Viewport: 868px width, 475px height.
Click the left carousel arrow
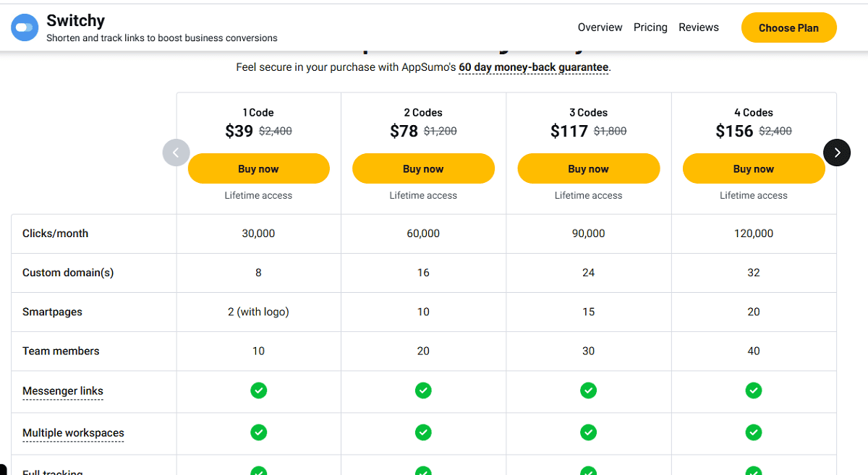(x=176, y=153)
